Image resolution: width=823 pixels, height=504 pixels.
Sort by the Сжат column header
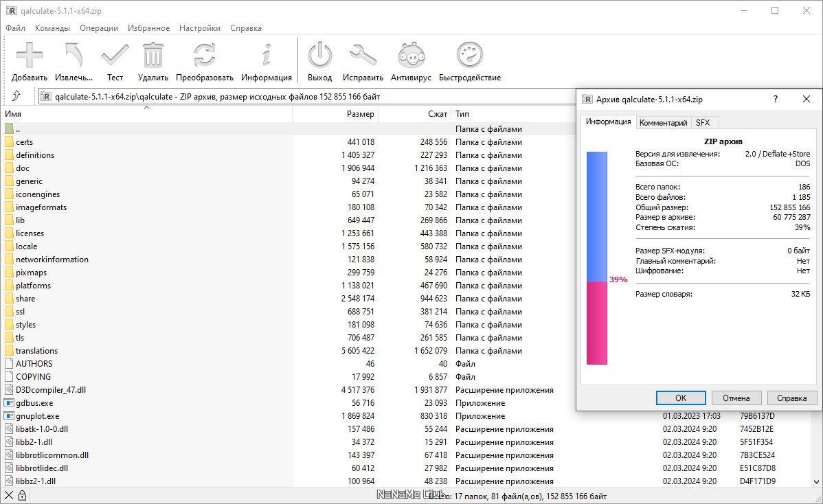point(415,114)
